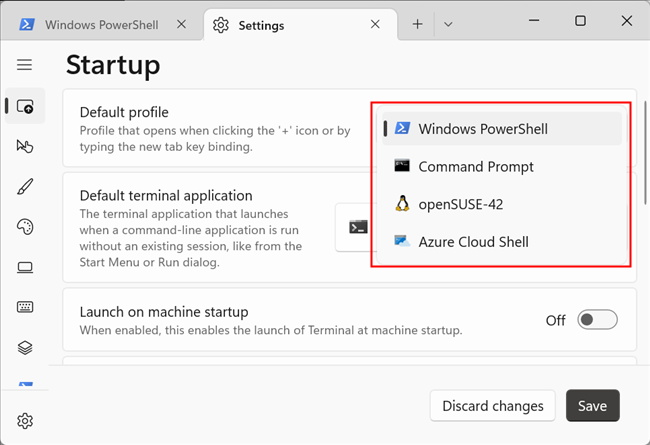Screen dimensions: 650x445
Task: Switch to the Windows PowerShell tab
Action: 102,25
